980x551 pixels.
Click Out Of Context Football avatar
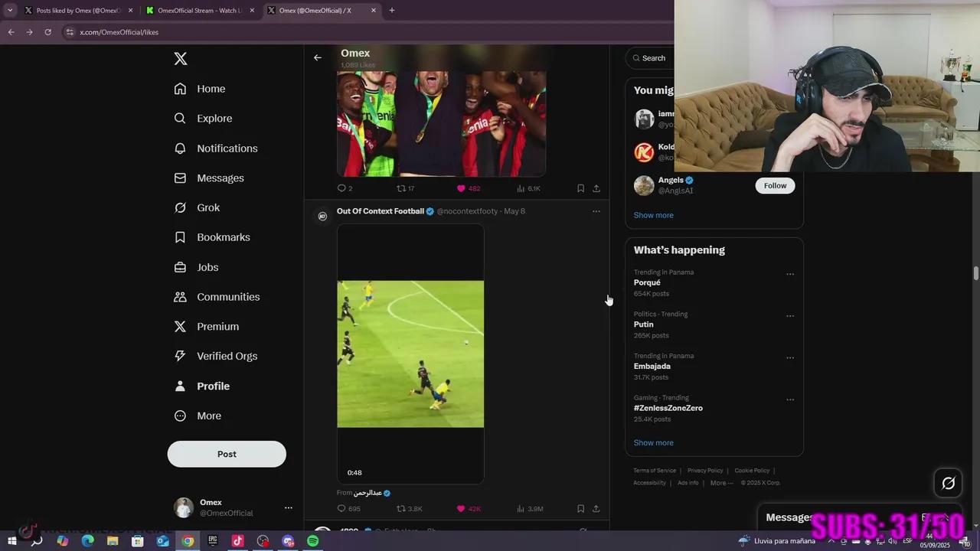(322, 217)
